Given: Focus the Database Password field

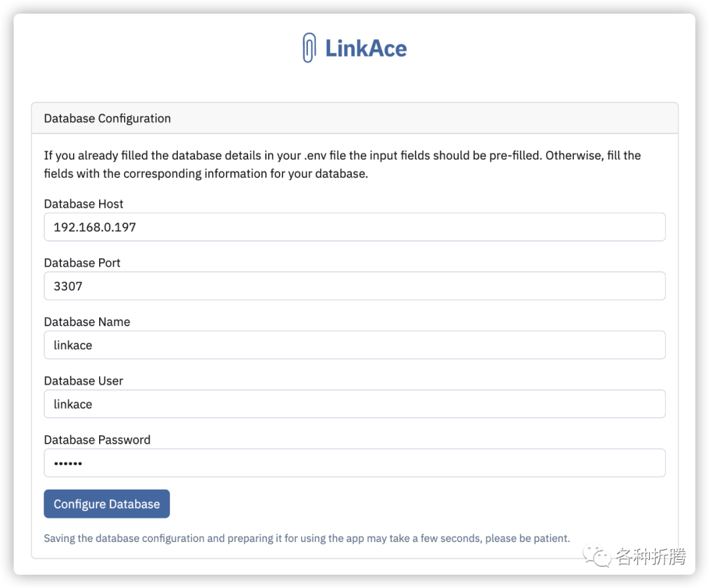Looking at the screenshot, I should pos(354,463).
